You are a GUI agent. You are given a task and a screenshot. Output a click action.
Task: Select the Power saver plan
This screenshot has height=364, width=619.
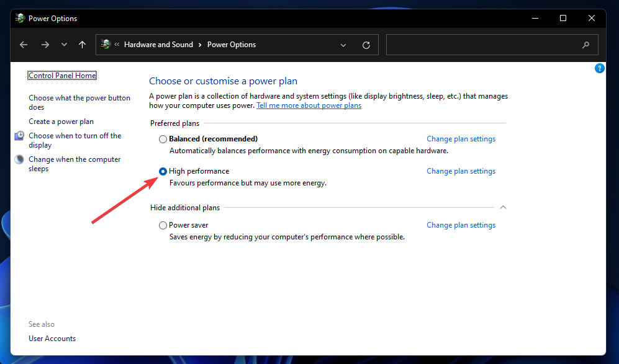[x=162, y=224]
